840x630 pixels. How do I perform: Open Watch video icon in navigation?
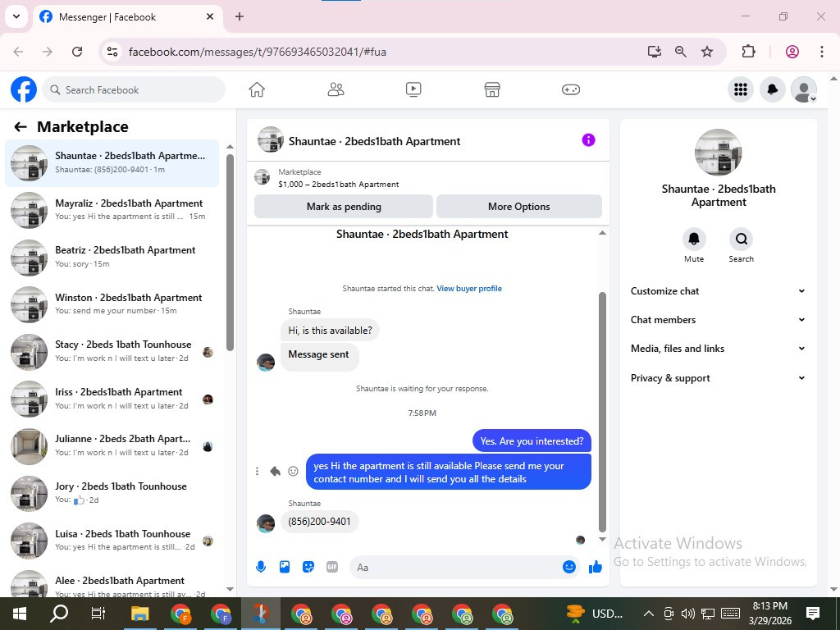(x=413, y=89)
